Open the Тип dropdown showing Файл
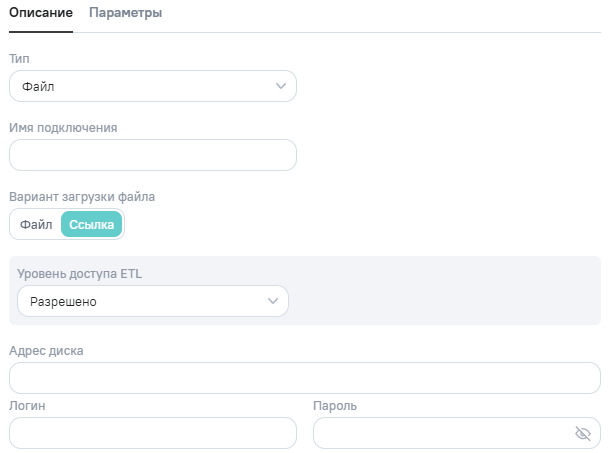Image resolution: width=616 pixels, height=453 pixels. (x=152, y=87)
